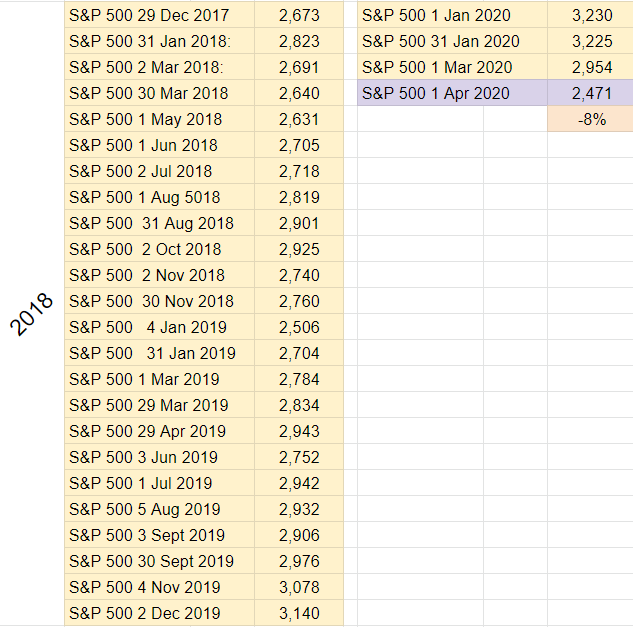This screenshot has height=627, width=633.
Task: Click the value 3,078
Action: click(x=299, y=587)
